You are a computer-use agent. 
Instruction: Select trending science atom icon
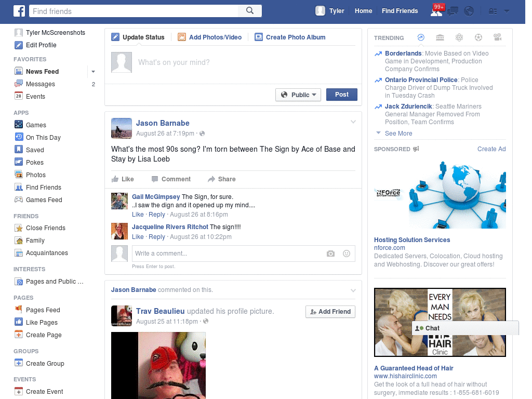point(459,37)
